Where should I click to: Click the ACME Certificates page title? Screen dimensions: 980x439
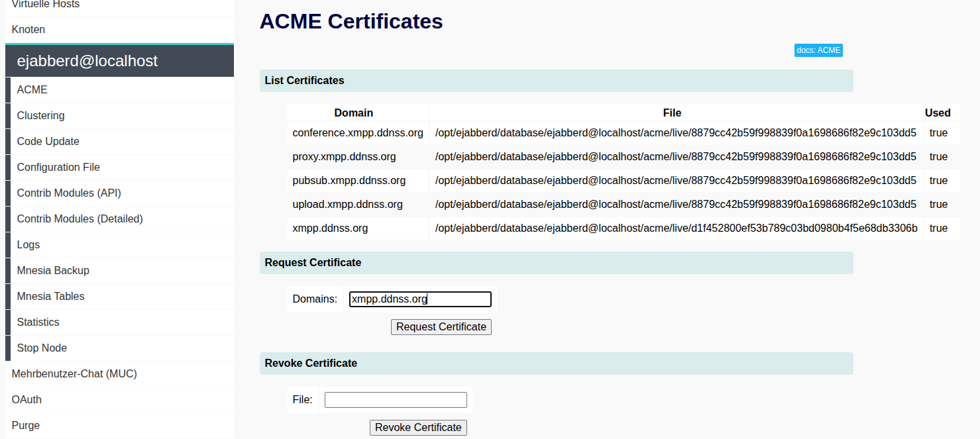pos(351,21)
